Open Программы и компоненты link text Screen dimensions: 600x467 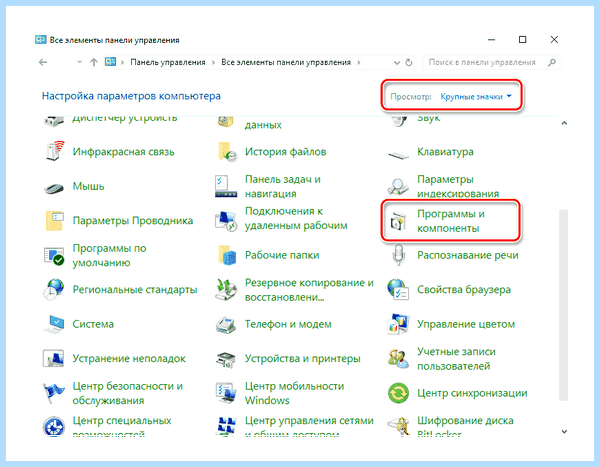point(451,221)
